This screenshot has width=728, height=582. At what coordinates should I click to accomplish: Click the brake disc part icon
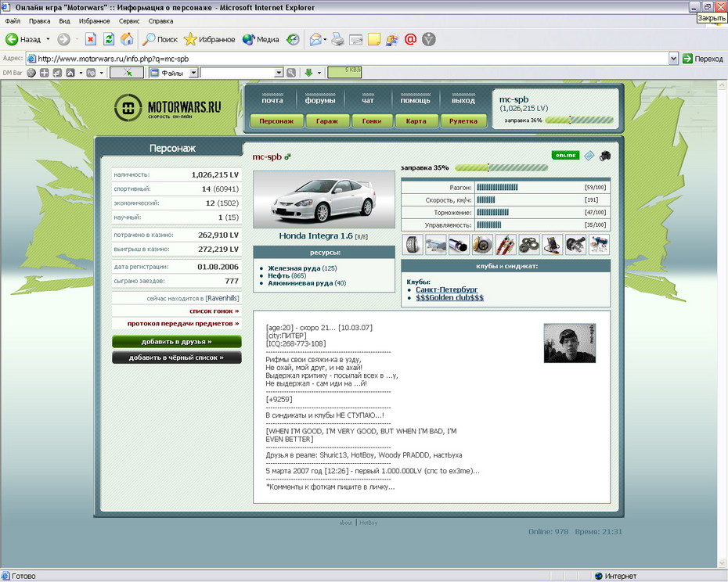pos(482,245)
